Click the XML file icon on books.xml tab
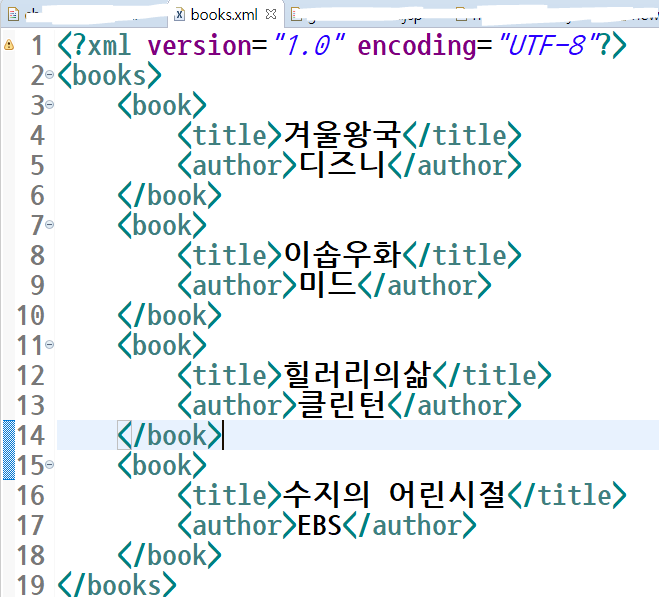This screenshot has height=597, width=659. 179,15
